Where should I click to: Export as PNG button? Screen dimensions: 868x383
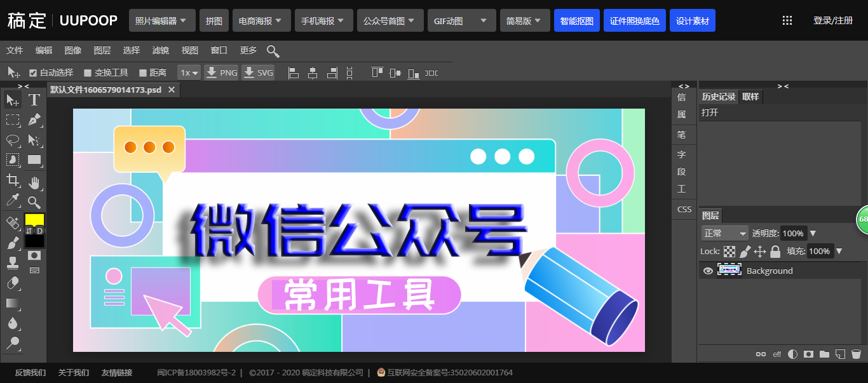click(x=222, y=72)
